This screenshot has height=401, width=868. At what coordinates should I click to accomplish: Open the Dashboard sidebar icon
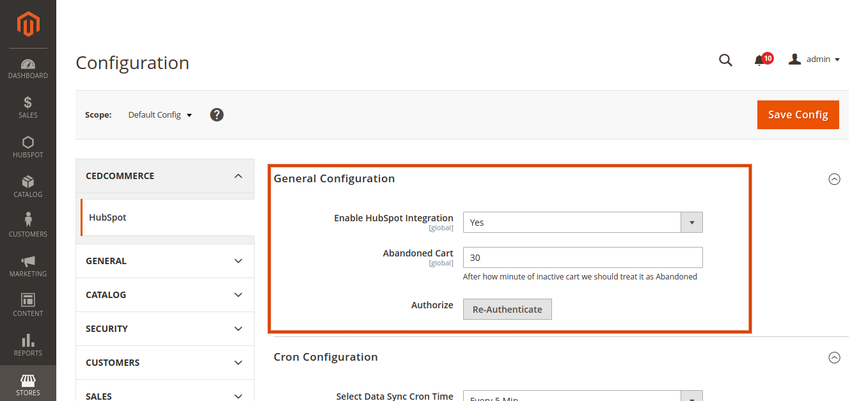click(28, 68)
